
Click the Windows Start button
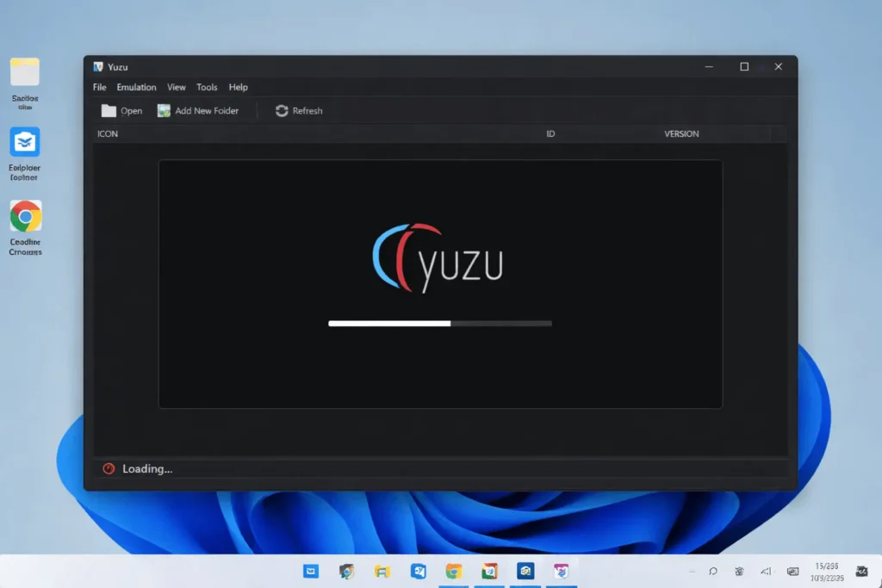(310, 571)
